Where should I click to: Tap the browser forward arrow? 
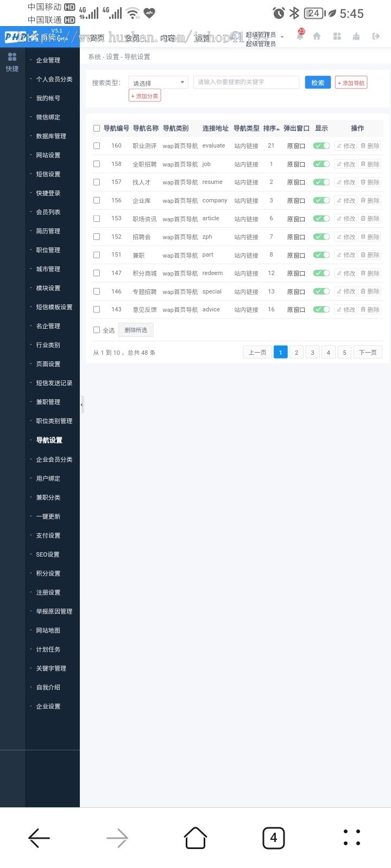117,838
